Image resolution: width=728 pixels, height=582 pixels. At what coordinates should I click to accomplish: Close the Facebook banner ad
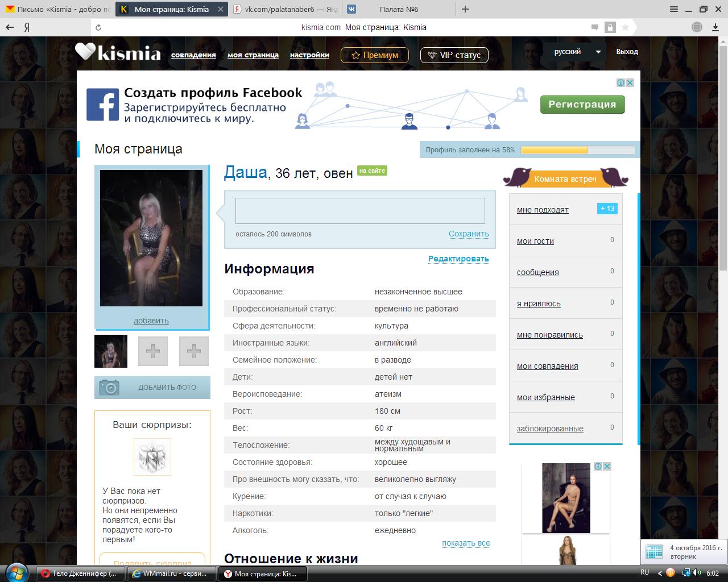(x=630, y=82)
